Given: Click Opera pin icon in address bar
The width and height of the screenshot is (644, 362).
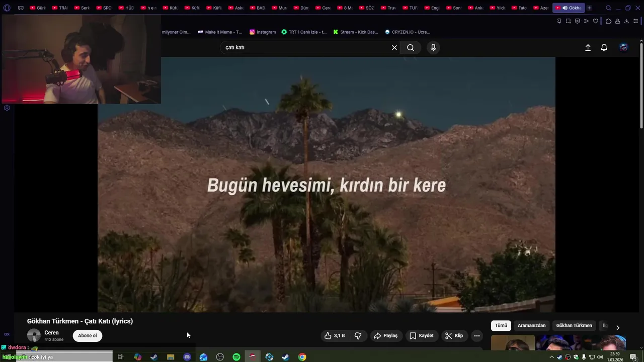Looking at the screenshot, I should click(x=559, y=21).
